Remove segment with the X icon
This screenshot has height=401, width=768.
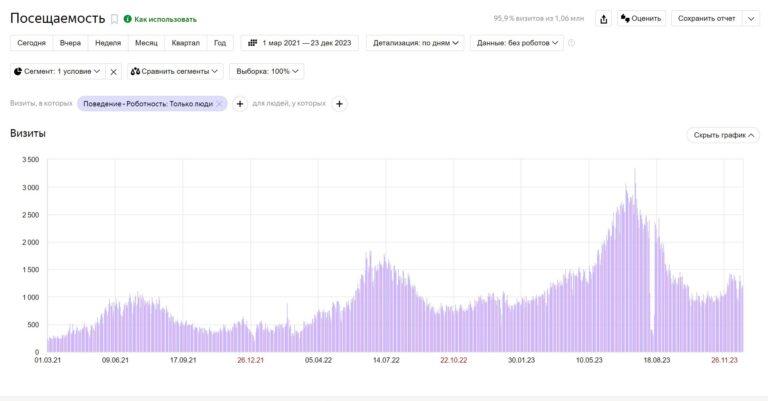(x=114, y=71)
